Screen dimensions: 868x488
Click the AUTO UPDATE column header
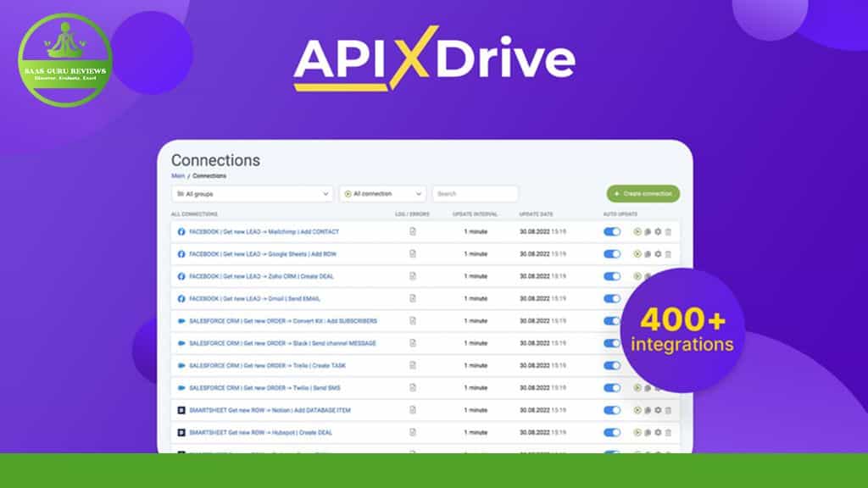click(x=620, y=214)
